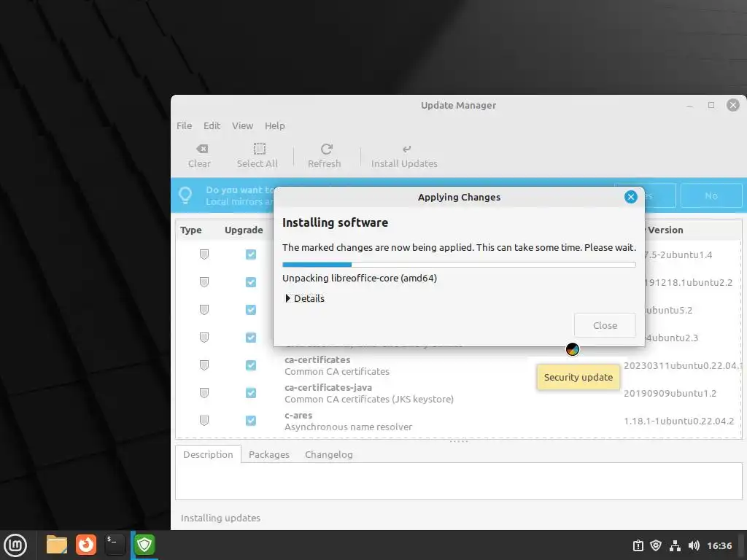Sort by the Type column header
Viewport: 747px width, 560px height.
click(x=191, y=230)
